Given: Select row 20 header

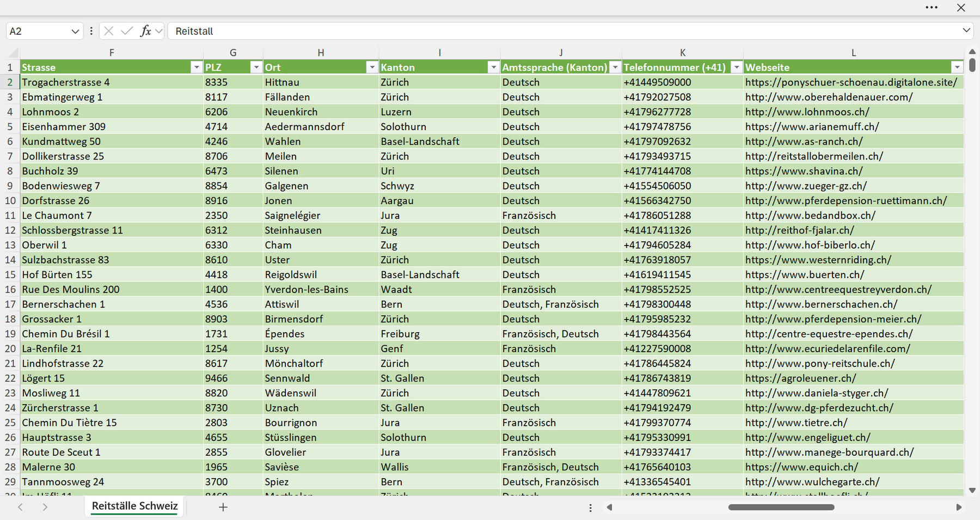Looking at the screenshot, I should point(10,348).
